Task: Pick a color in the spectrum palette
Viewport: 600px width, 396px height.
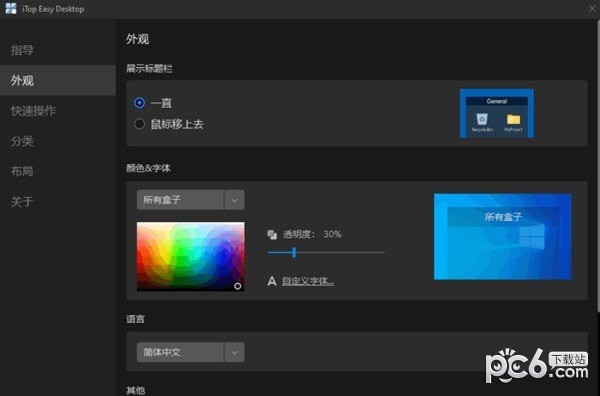Action: pyautogui.click(x=191, y=257)
